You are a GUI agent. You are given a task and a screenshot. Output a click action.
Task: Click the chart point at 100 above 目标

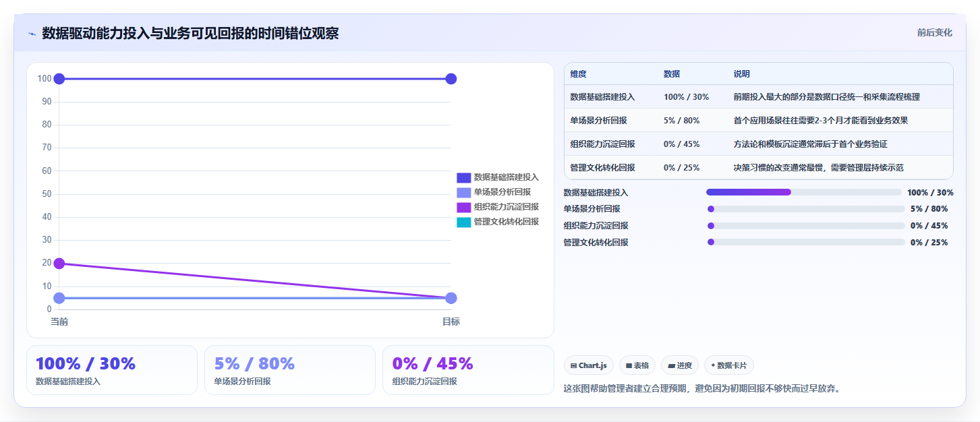tap(451, 79)
